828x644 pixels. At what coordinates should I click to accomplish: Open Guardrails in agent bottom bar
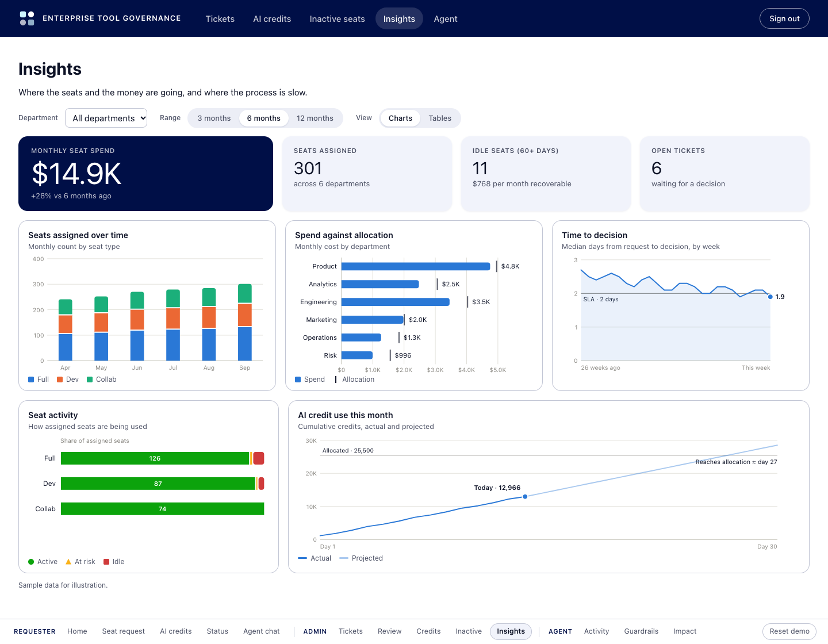(x=641, y=631)
